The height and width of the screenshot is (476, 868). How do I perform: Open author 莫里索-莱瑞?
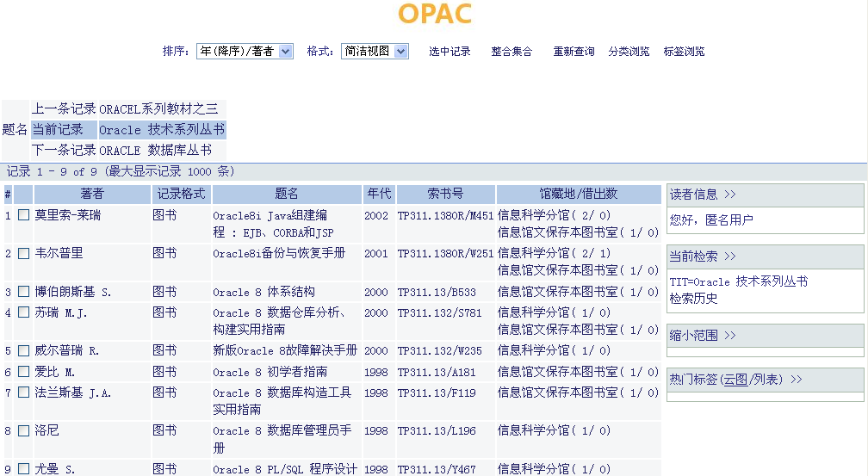pyautogui.click(x=68, y=215)
